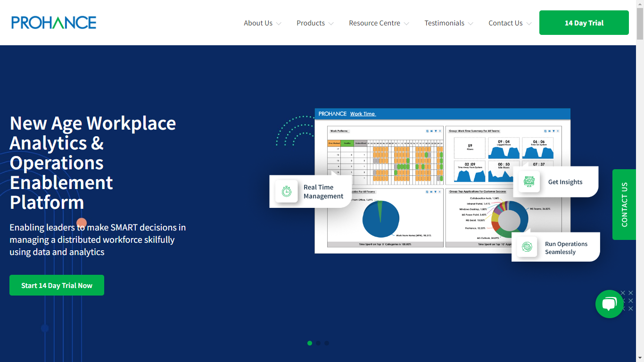The height and width of the screenshot is (362, 644).
Task: Click the New Age Workplace Analytics headline
Action: pyautogui.click(x=93, y=163)
